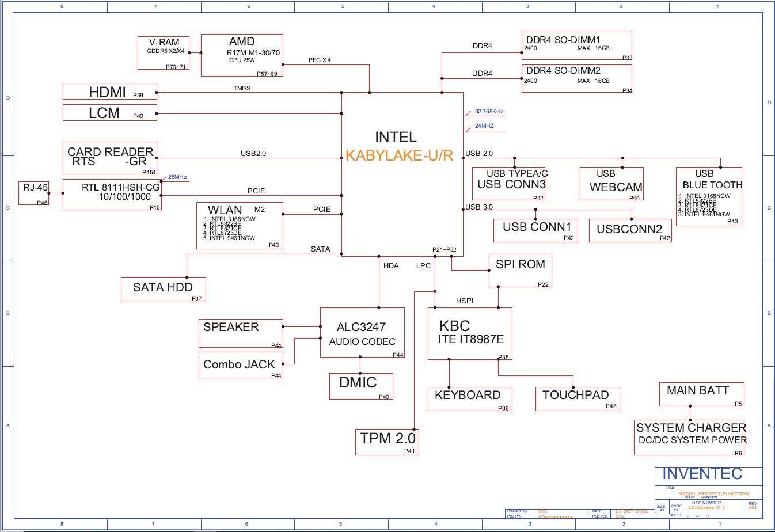Click the 24MHZ clock label

pyautogui.click(x=484, y=126)
